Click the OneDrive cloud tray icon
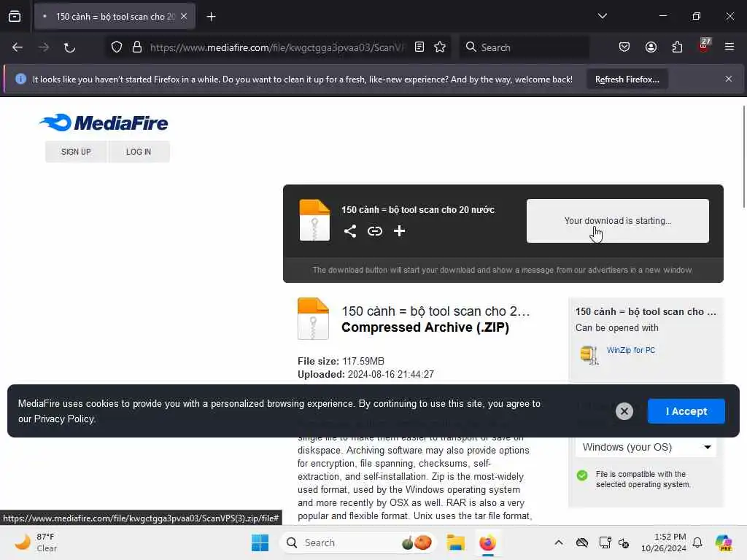This screenshot has height=560, width=747. (x=581, y=542)
